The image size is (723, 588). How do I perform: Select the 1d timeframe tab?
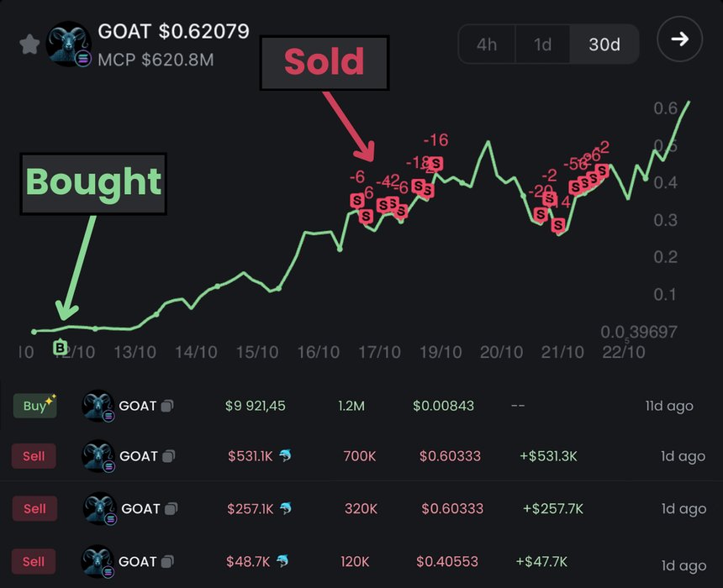[x=543, y=45]
